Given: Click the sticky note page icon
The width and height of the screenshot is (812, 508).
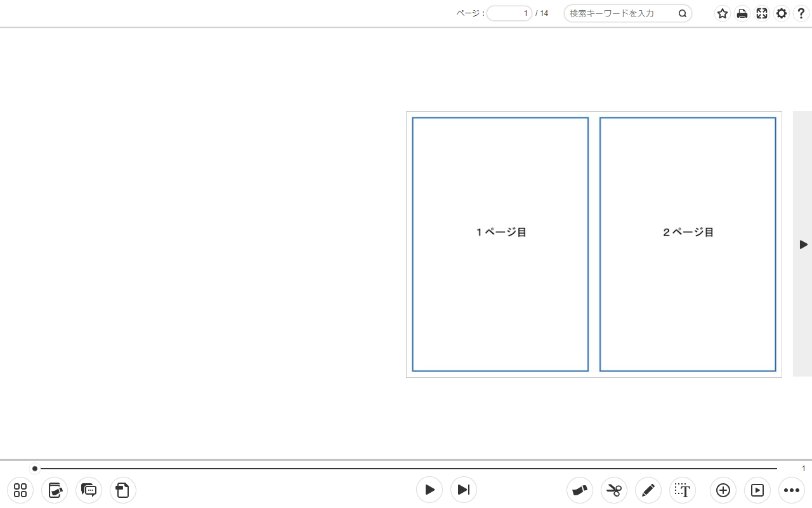Looking at the screenshot, I should coord(123,490).
